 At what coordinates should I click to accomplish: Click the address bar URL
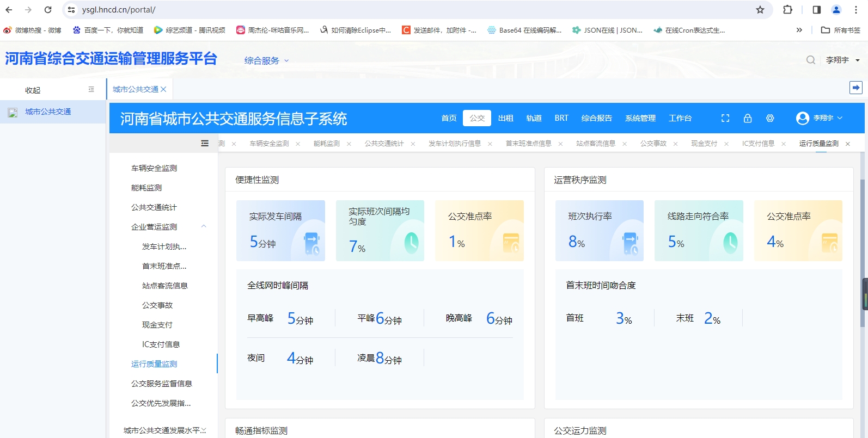(x=119, y=10)
